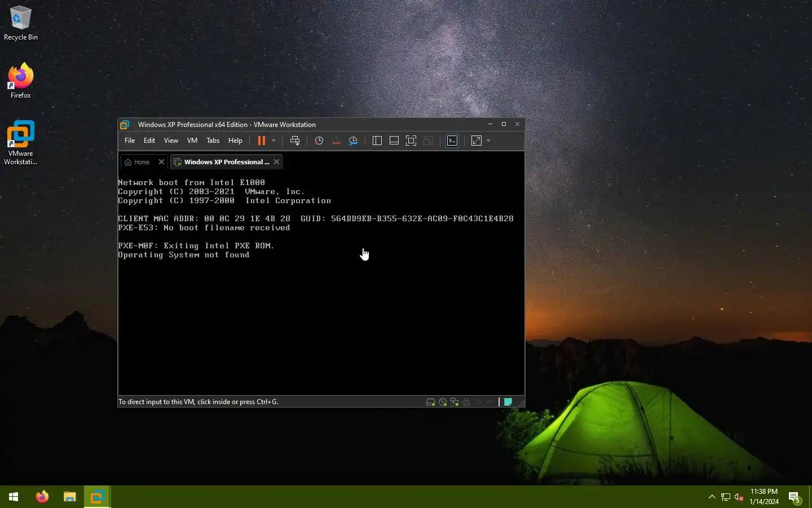Close the Windows XP Professional tab
812x508 pixels.
pos(276,162)
